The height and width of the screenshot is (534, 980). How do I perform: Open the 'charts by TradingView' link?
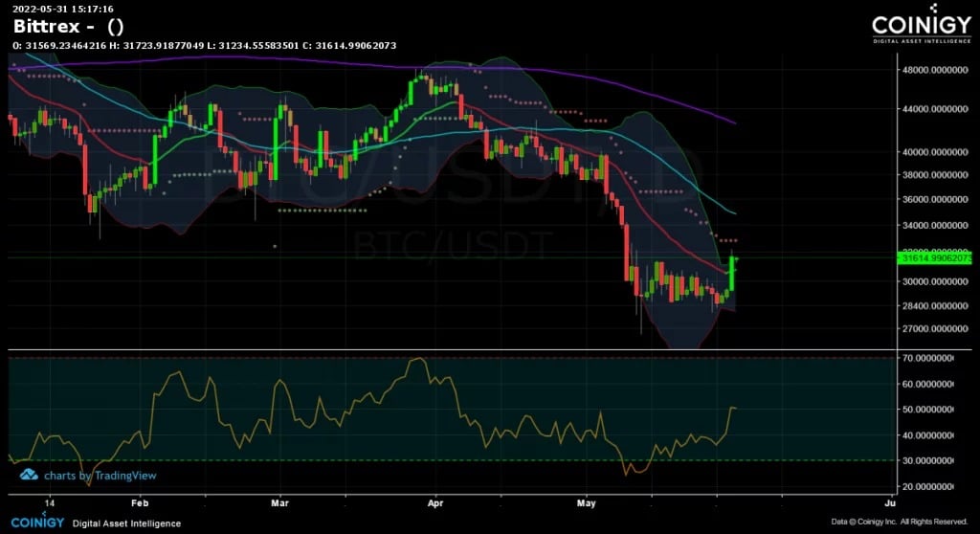(x=100, y=476)
